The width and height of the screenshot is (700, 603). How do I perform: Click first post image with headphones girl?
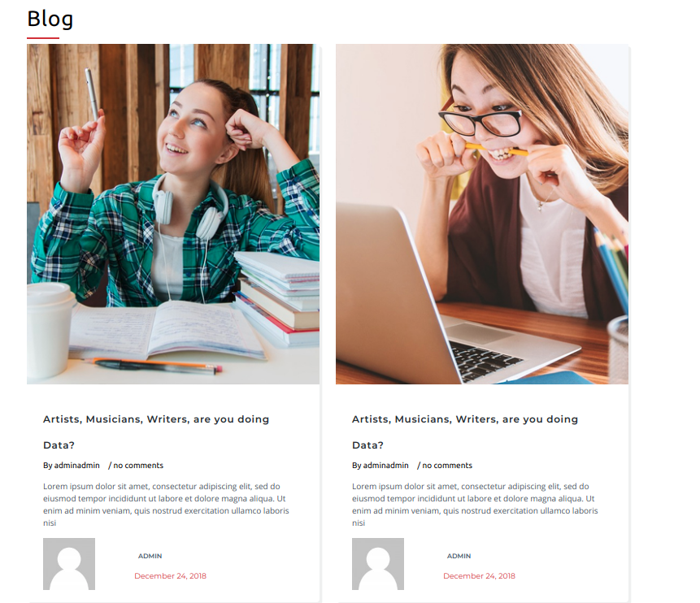[x=173, y=214]
